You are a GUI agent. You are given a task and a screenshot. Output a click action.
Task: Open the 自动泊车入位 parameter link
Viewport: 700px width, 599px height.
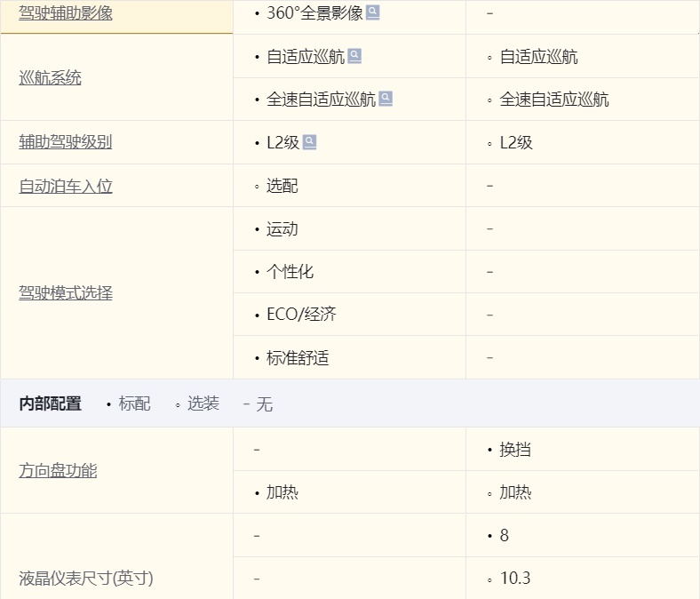[66, 186]
